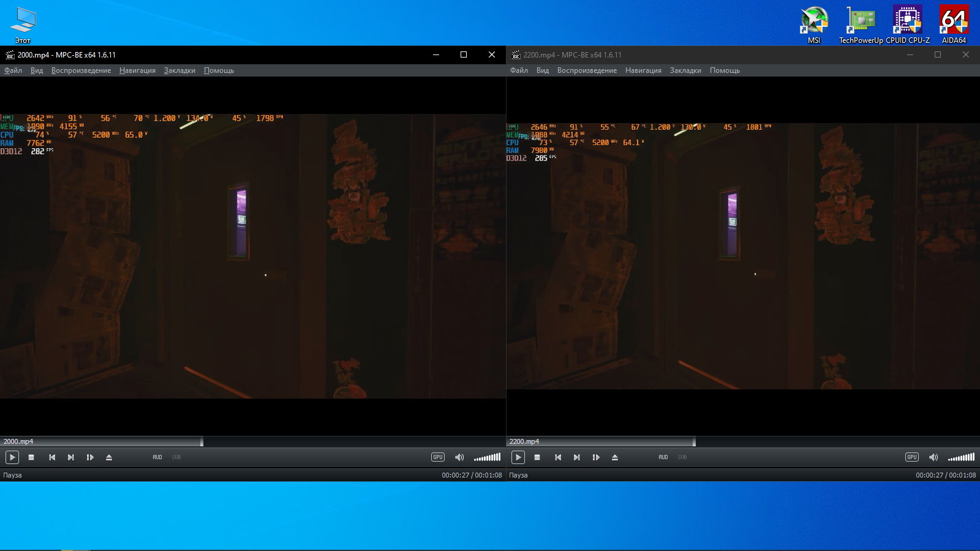This screenshot has width=980, height=551.
Task: Step one frame forward in 2200.mp4 player
Action: point(596,457)
